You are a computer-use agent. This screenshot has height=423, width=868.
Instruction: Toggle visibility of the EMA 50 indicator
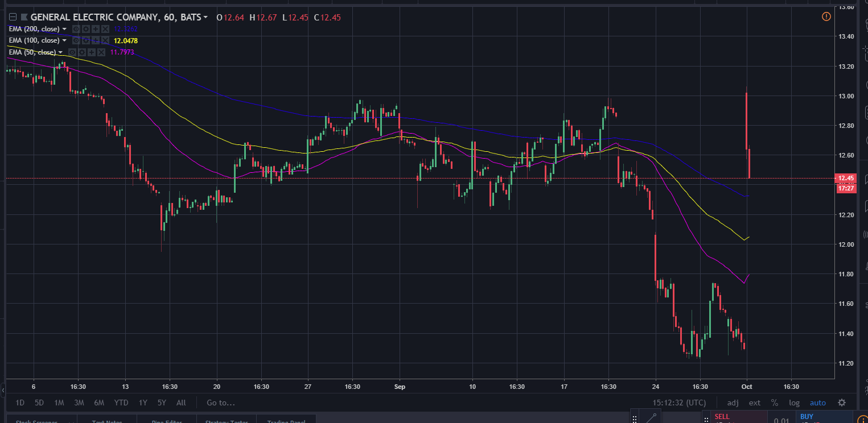(72, 52)
